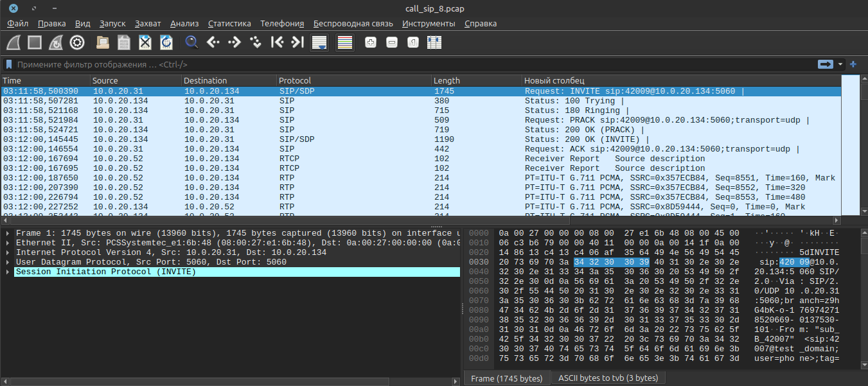Close this capture file icon
Viewport: 868px width, 386px height.
click(145, 42)
